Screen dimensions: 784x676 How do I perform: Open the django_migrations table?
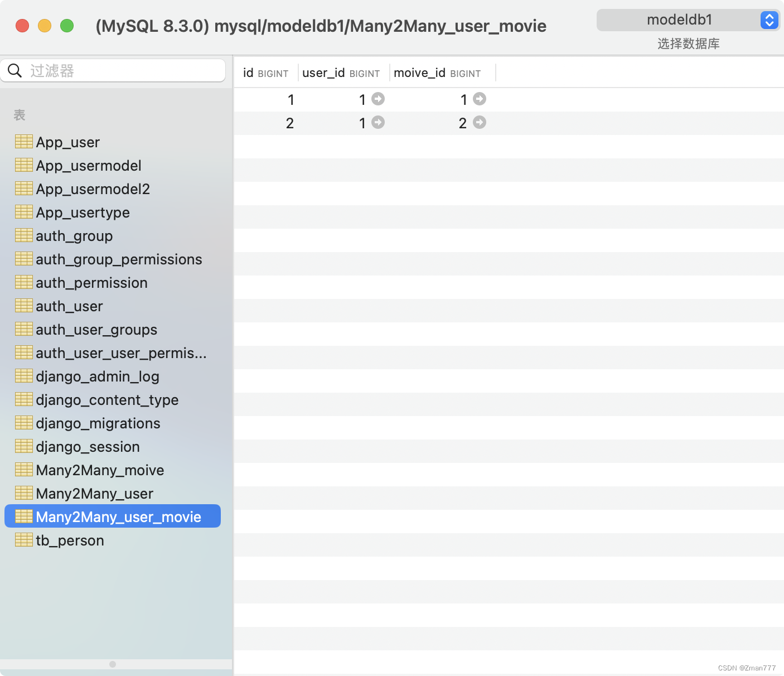(x=98, y=423)
